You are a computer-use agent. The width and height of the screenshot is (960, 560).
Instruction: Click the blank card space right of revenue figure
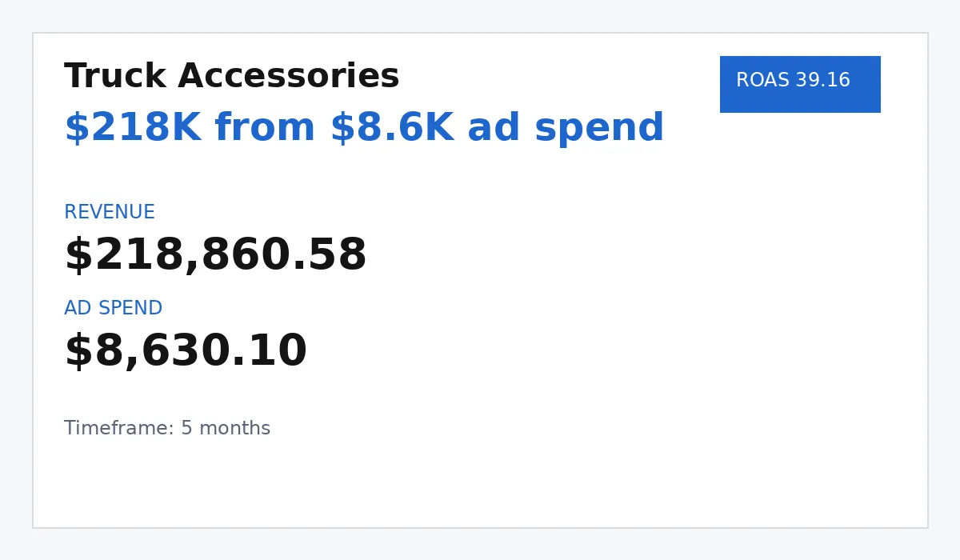(x=640, y=256)
